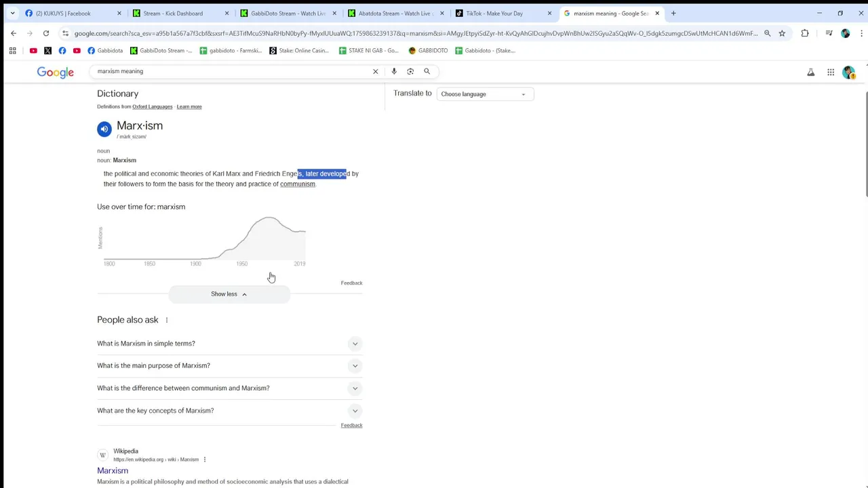Open the Chrome extensions menu
Viewport: 868px width, 488px height.
[805, 33]
